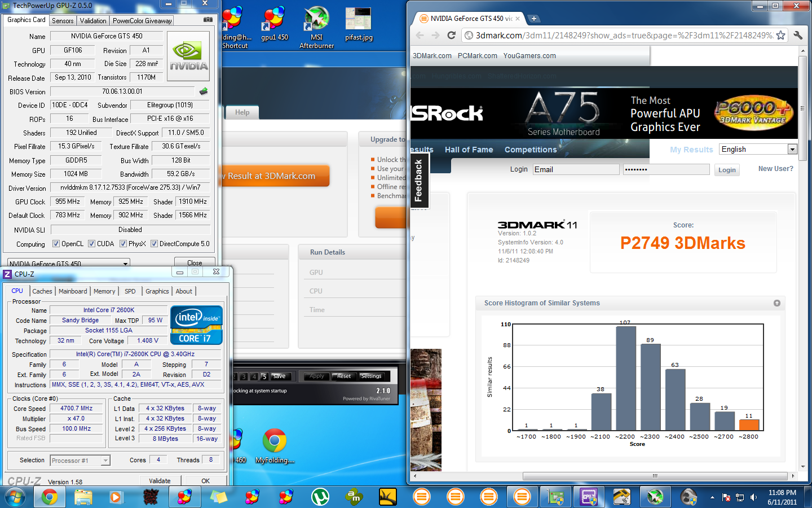Open the Validation tab in GPU-Z
Viewport: 812px width, 508px height.
point(93,20)
